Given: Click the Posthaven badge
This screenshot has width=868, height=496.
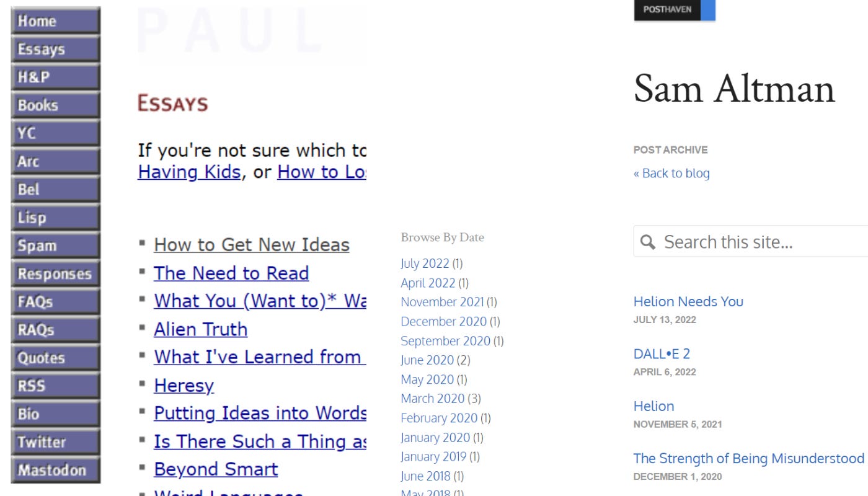Looking at the screenshot, I should (675, 10).
